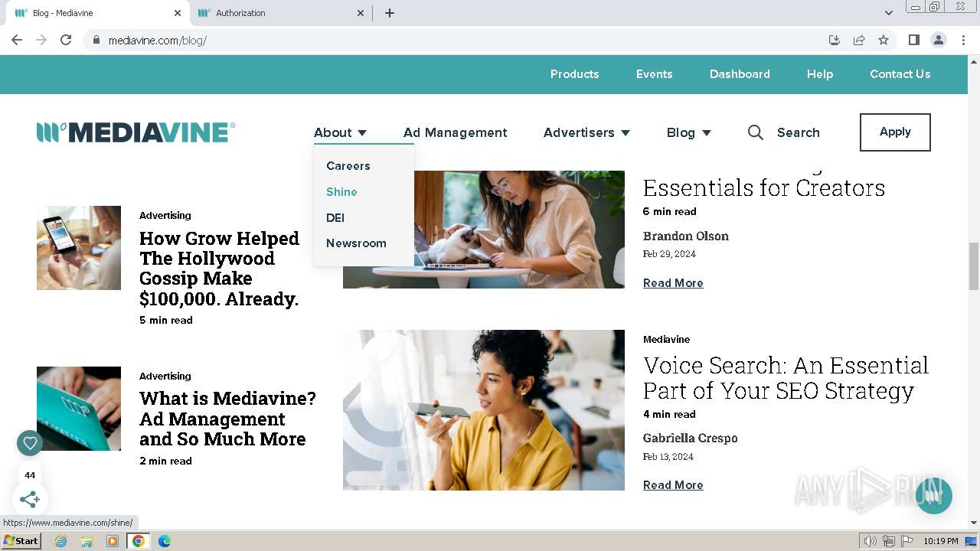Choose DEI in About menu
Screen dimensions: 980x551
335,218
